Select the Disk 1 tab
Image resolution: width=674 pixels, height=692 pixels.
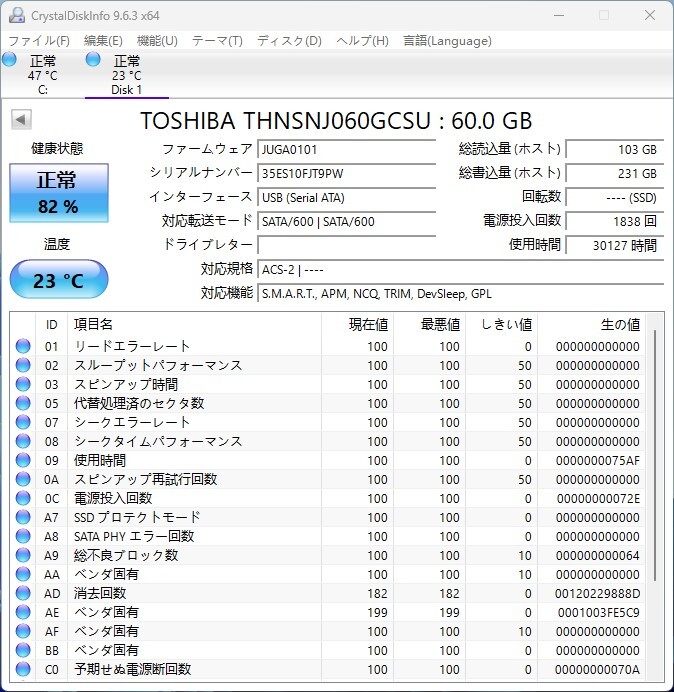[x=126, y=75]
